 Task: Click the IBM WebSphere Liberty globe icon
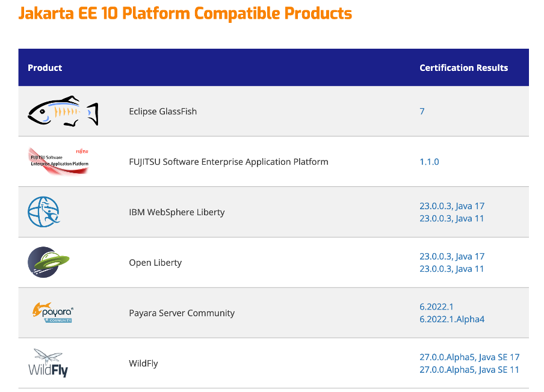click(x=45, y=212)
